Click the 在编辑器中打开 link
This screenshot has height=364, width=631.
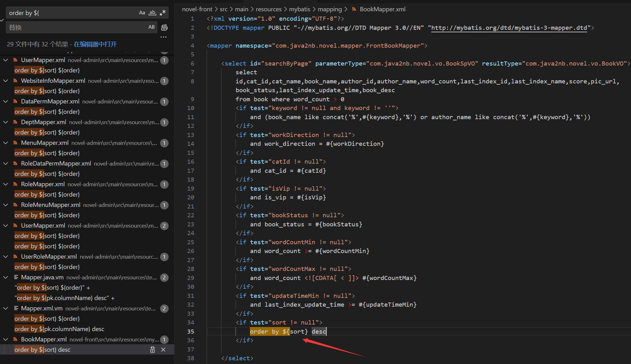tap(95, 44)
